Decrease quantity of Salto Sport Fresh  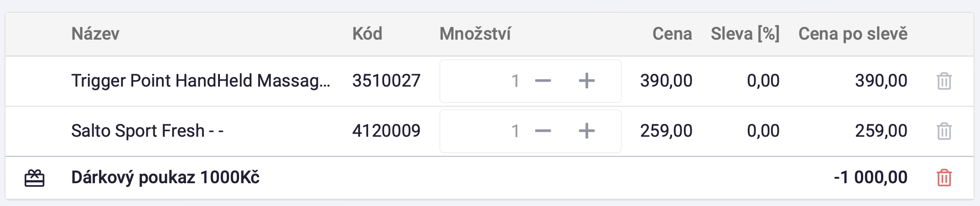(x=543, y=131)
